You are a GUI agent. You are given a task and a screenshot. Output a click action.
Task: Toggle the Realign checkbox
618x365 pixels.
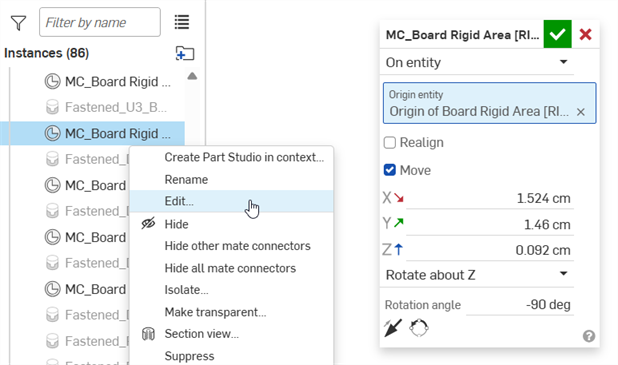pyautogui.click(x=389, y=142)
